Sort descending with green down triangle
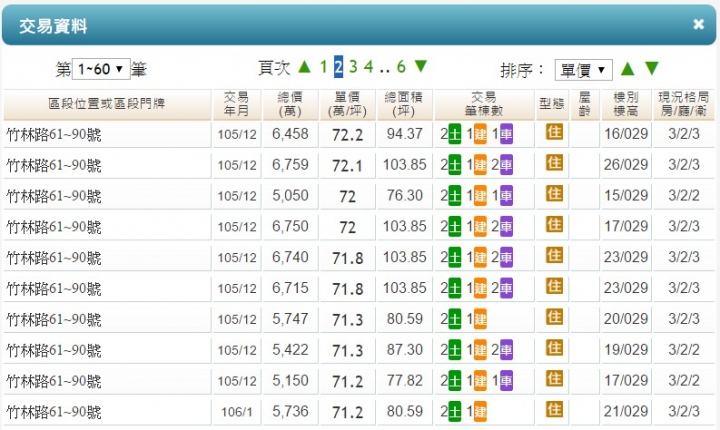 pyautogui.click(x=652, y=68)
